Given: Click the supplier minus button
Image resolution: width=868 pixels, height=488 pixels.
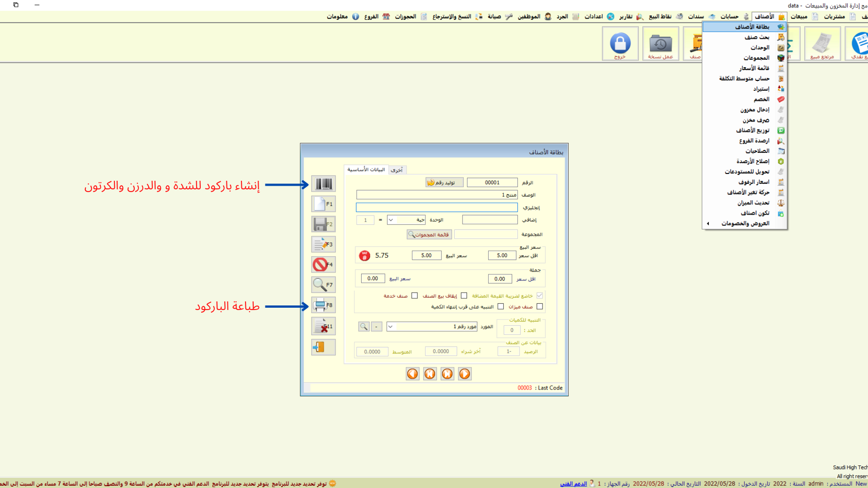Looking at the screenshot, I should (377, 326).
